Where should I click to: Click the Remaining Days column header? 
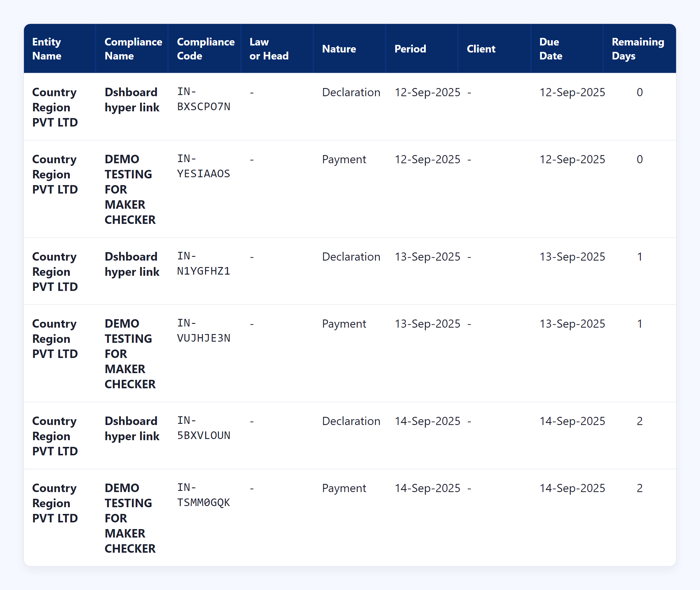point(637,49)
